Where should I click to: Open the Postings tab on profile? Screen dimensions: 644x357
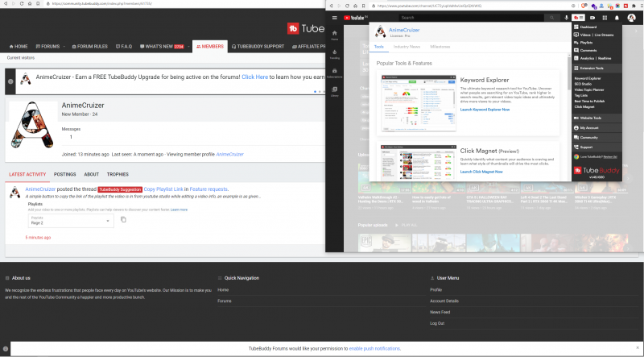pyautogui.click(x=65, y=174)
